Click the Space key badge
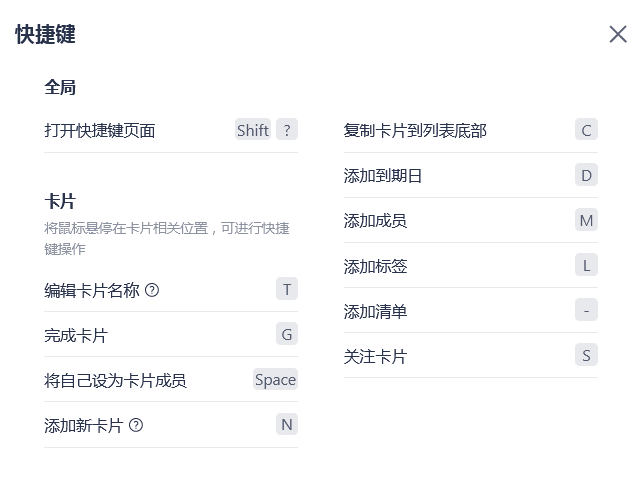 tap(275, 379)
